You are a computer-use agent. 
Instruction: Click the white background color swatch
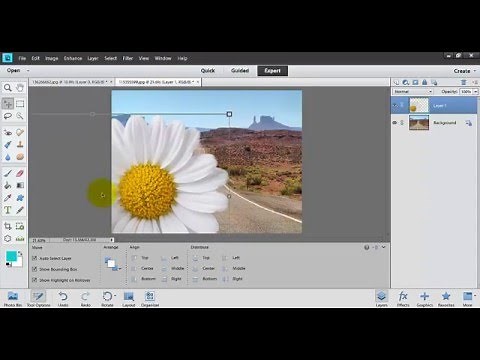[x=19, y=263]
